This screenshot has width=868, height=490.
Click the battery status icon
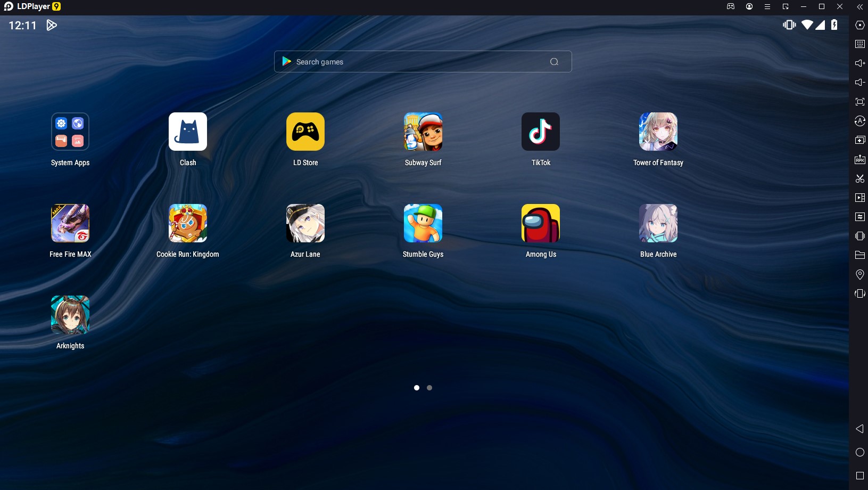pos(834,24)
